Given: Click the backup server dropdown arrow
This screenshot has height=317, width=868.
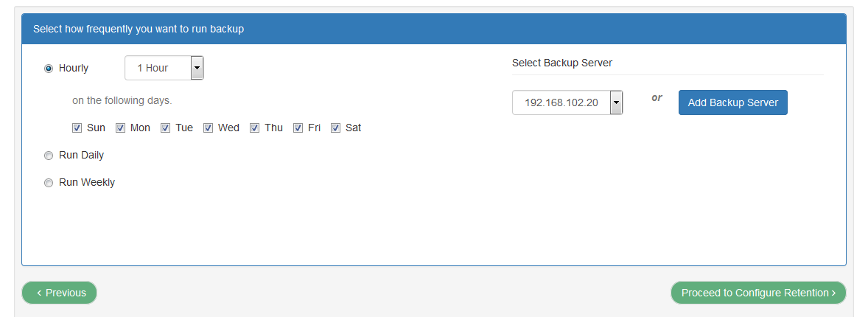Looking at the screenshot, I should pyautogui.click(x=616, y=102).
